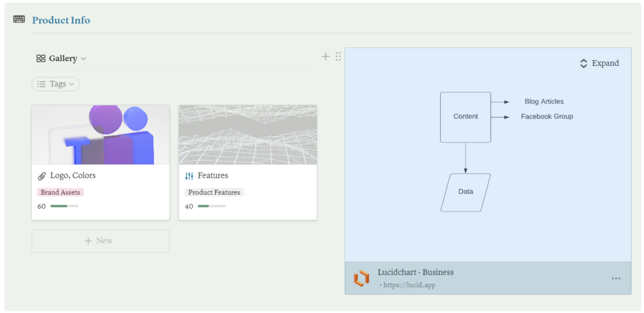The width and height of the screenshot is (644, 313).
Task: Expand the Lucidchart embed
Action: (599, 63)
